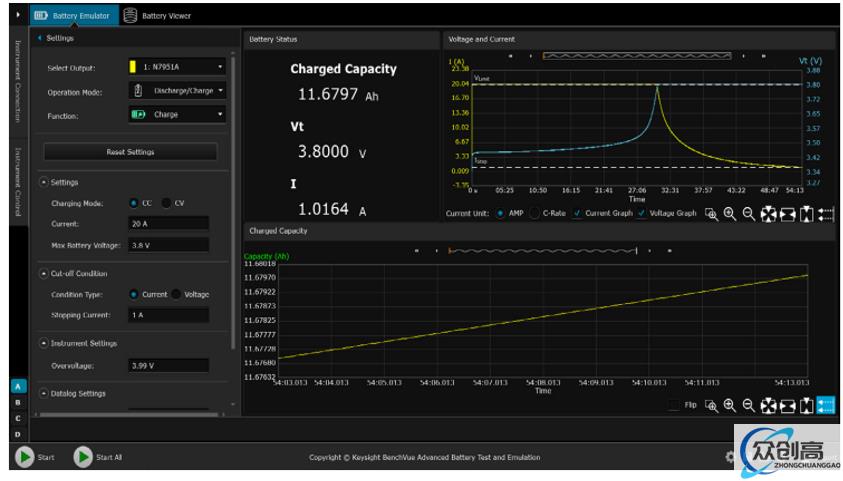843x481 pixels.
Task: Click the highlighted autoscale icon on the Charged Capacity graph
Action: (826, 405)
